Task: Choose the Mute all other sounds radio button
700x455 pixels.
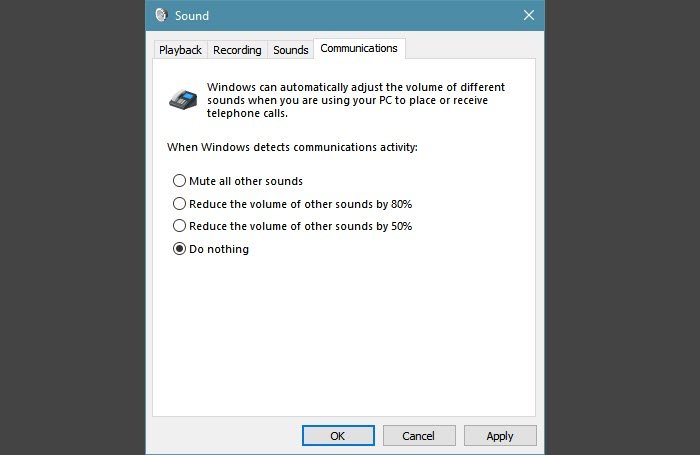Action: point(179,181)
